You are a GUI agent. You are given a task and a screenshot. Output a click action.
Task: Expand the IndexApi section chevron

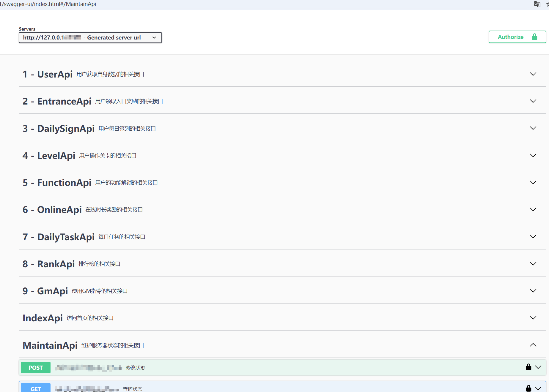tap(533, 318)
